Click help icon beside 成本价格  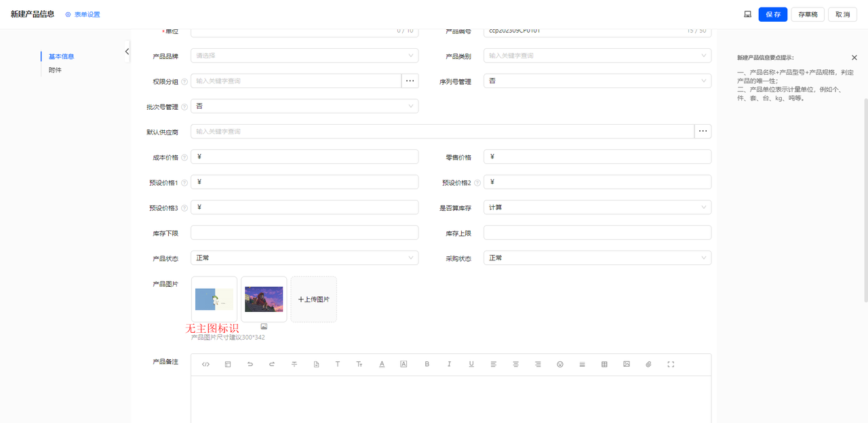coord(184,158)
